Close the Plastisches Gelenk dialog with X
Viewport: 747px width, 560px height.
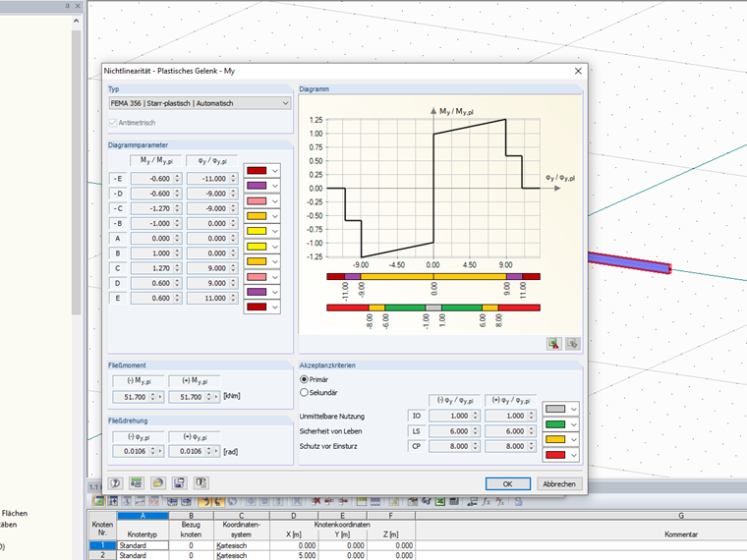(578, 71)
